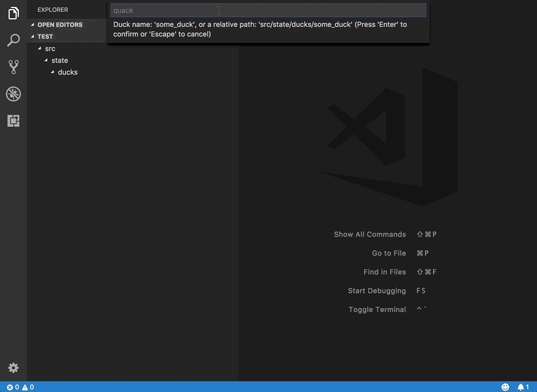This screenshot has width=537, height=392.
Task: Click the Toggle Terminal hint
Action: point(377,309)
